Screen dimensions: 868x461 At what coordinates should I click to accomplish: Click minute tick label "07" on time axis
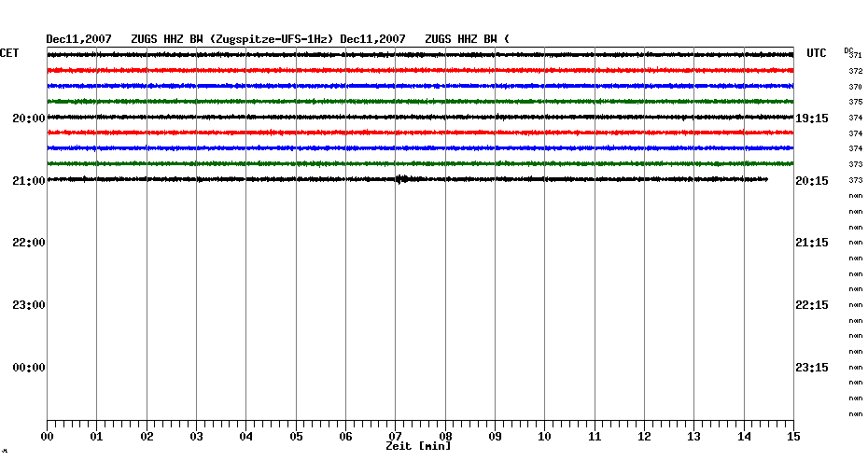click(x=395, y=437)
